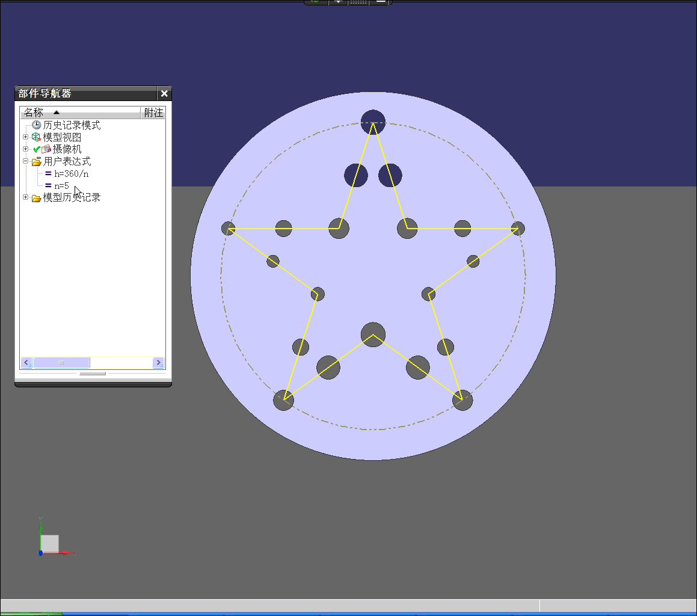This screenshot has height=616, width=697.
Task: Expand the 摄像机 node
Action: pyautogui.click(x=25, y=149)
